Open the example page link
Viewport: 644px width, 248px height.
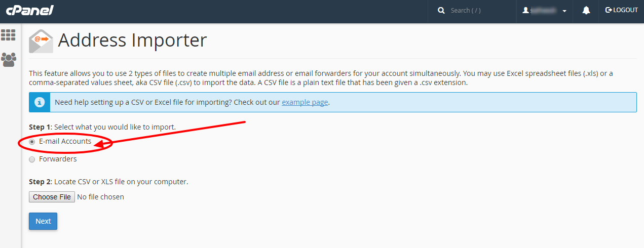305,102
